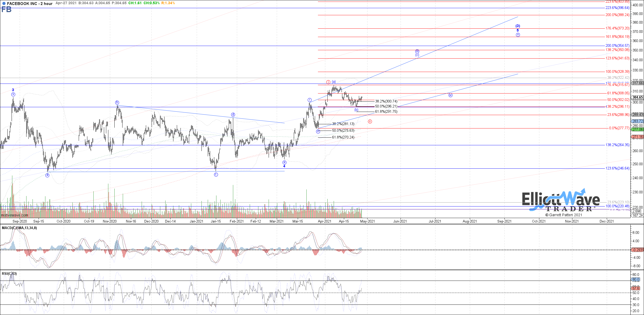Click the green 277.06 price tag
Viewport: 644px width, 315px height.
tap(637, 129)
